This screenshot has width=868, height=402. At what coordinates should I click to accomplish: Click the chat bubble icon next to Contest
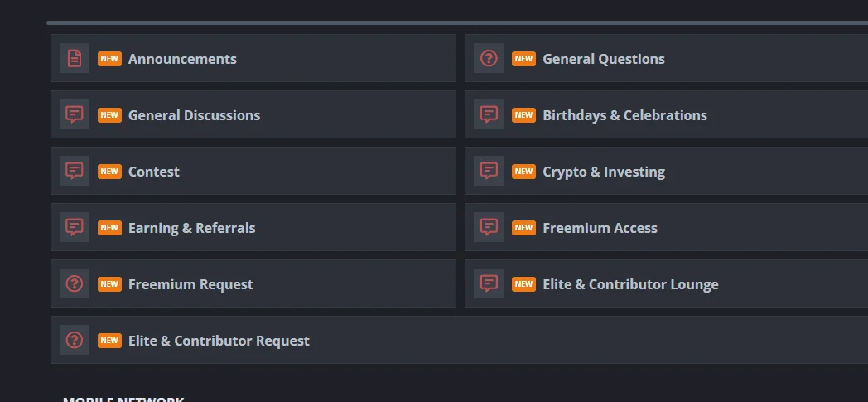click(75, 171)
